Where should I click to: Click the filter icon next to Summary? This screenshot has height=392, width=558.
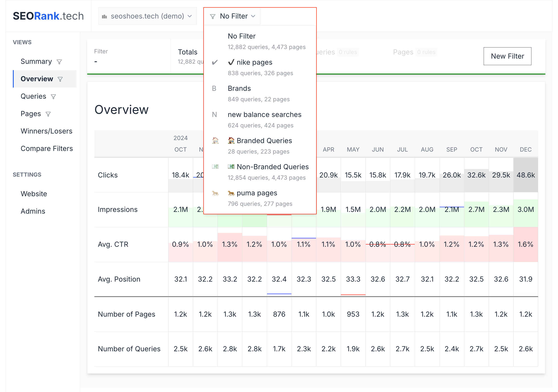tap(59, 62)
